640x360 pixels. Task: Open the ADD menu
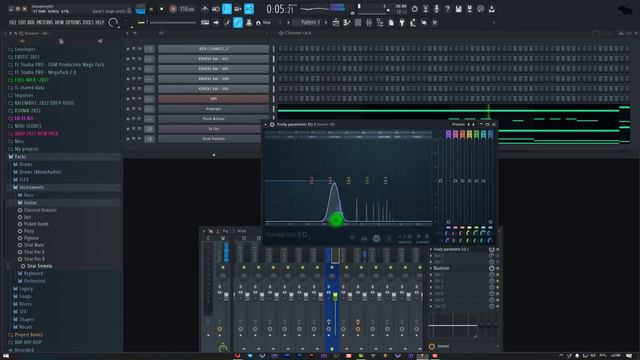click(31, 22)
